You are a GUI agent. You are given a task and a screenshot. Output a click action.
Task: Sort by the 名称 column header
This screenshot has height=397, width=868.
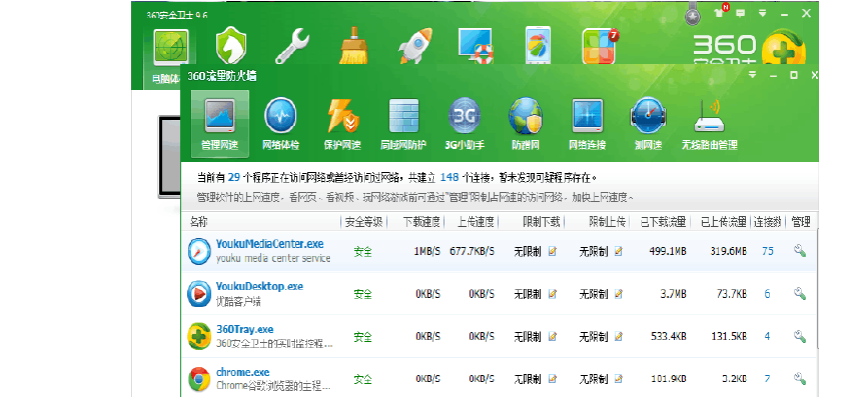(198, 222)
